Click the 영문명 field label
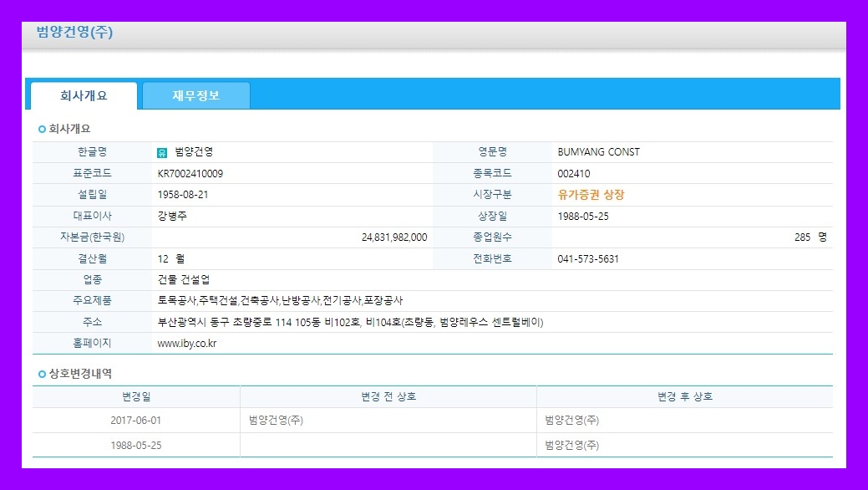Screen dimensions: 868x490 pyautogui.click(x=493, y=152)
